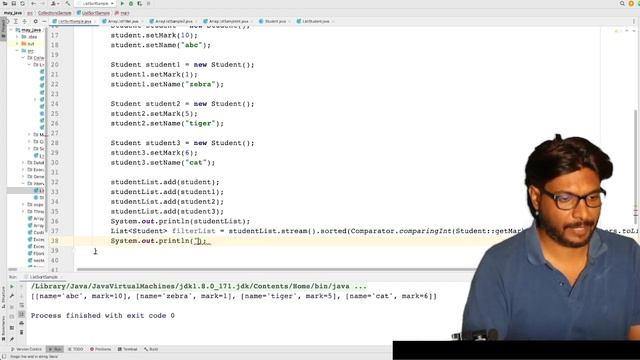Click the CollectionSample breadcrumb
The image size is (640, 360).
[54, 13]
